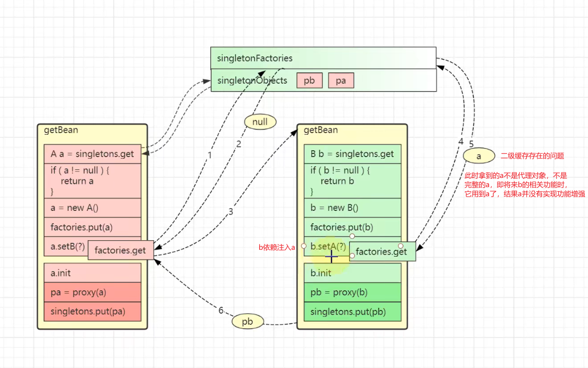
Task: Click the 'A a = singletons.get' block
Action: [x=93, y=154]
